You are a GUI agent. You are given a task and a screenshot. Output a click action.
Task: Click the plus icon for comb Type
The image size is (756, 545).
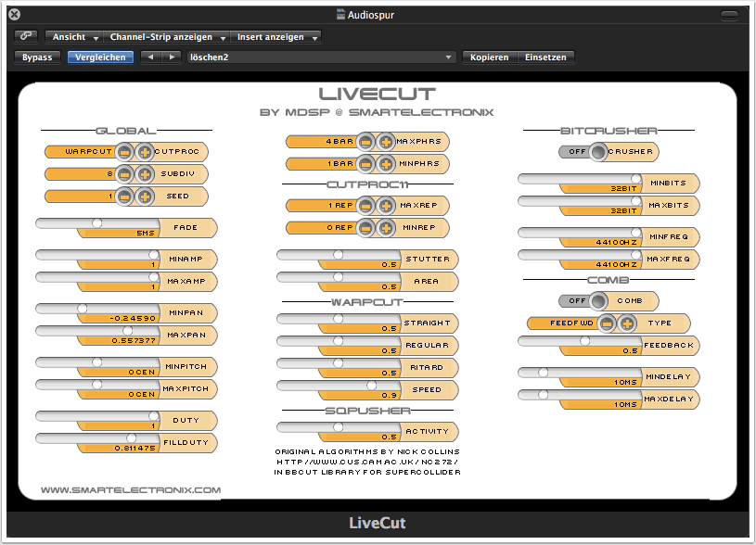click(627, 323)
